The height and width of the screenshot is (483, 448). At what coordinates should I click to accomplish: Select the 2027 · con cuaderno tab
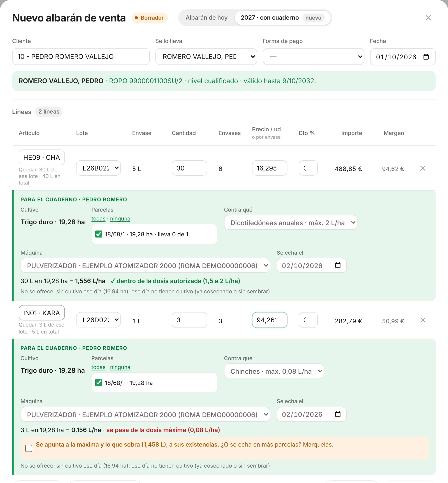click(x=282, y=18)
